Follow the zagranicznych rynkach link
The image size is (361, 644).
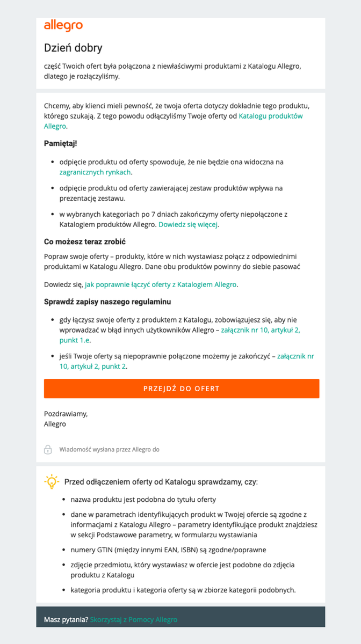coord(95,172)
